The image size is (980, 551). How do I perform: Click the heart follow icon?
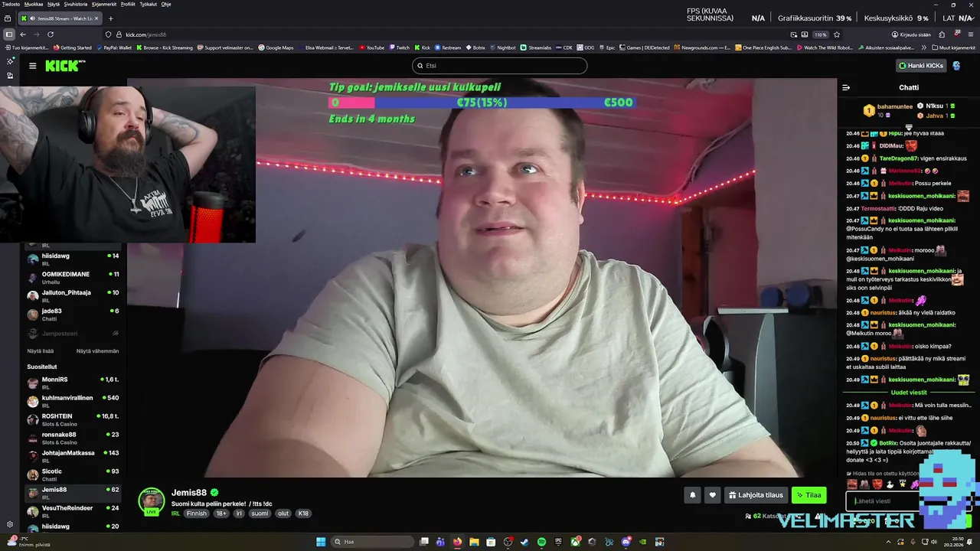[x=713, y=495]
